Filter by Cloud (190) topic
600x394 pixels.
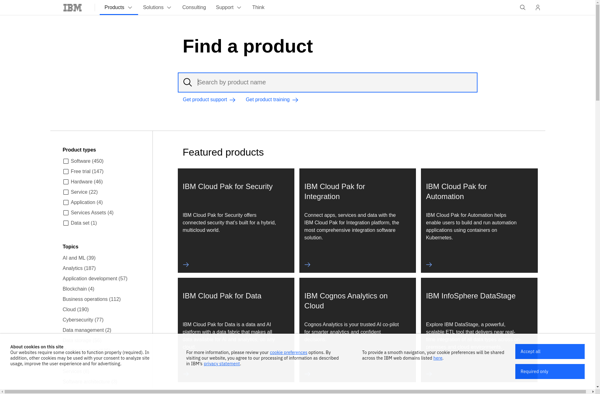(76, 309)
